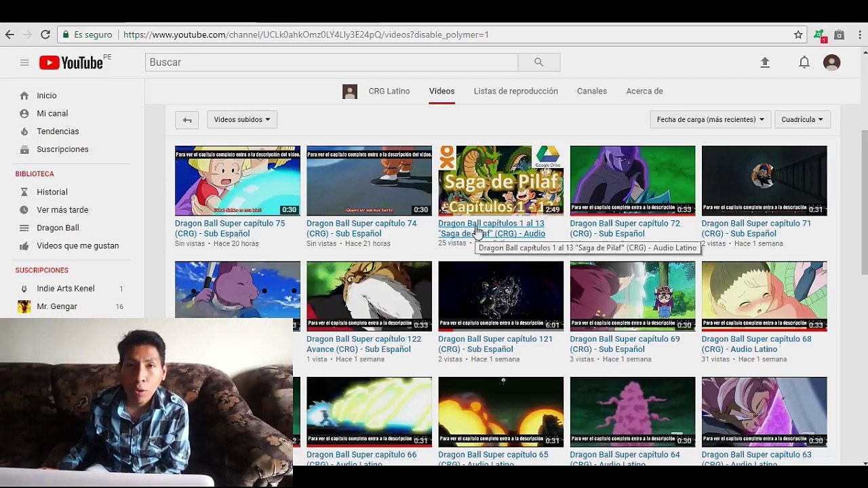Open thumbnail of Dragon Ball Super capítulo 66
Image resolution: width=868 pixels, height=488 pixels.
pos(369,412)
